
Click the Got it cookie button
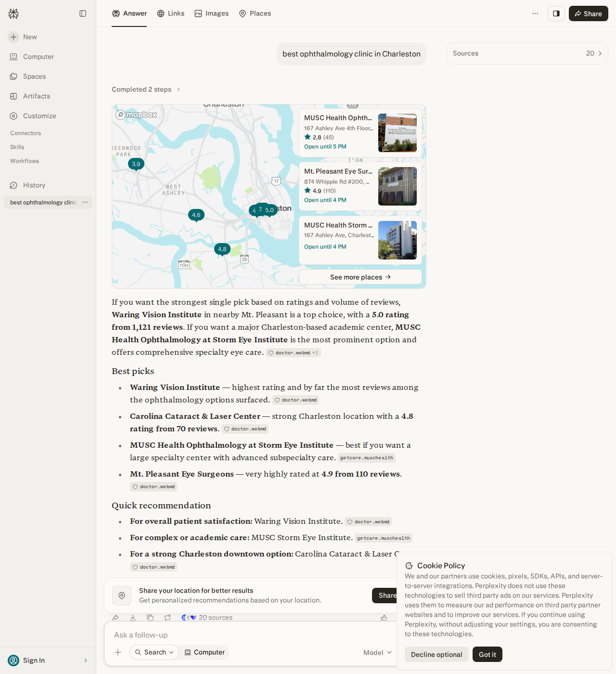tap(488, 654)
